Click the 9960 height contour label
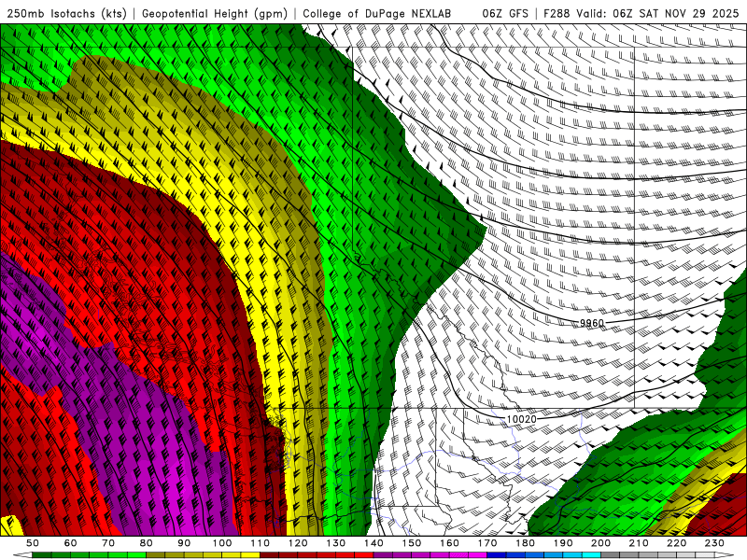 [x=592, y=323]
